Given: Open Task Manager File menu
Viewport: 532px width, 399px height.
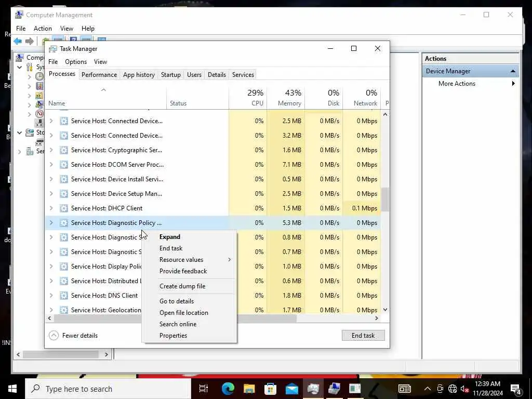Looking at the screenshot, I should [53, 62].
